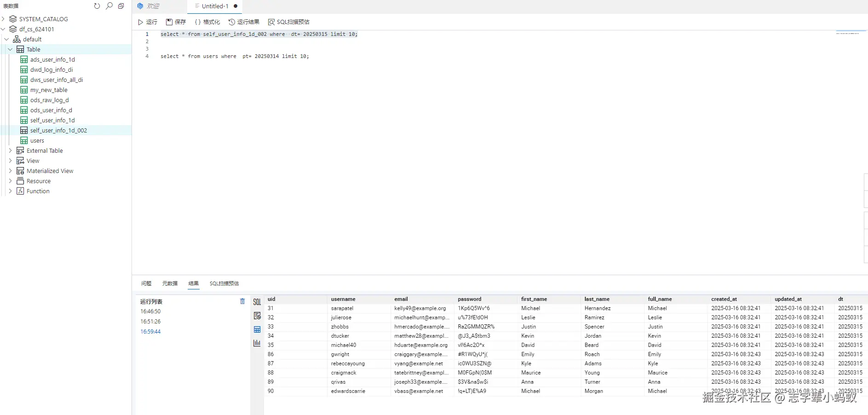The height and width of the screenshot is (415, 868).
Task: Open the 结果 results tab
Action: tap(194, 283)
